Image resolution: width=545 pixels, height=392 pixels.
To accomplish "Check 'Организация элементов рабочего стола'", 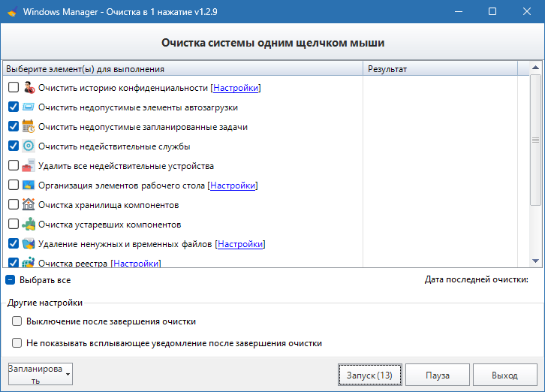I will point(14,185).
